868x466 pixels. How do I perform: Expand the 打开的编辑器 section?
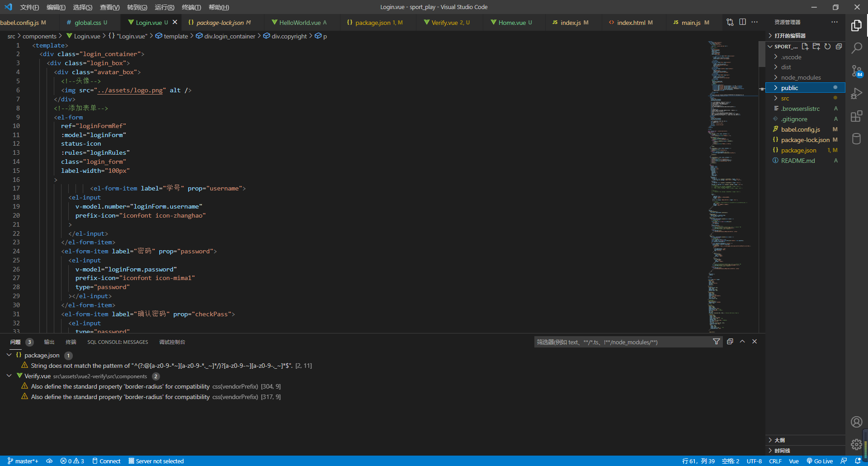click(x=806, y=35)
